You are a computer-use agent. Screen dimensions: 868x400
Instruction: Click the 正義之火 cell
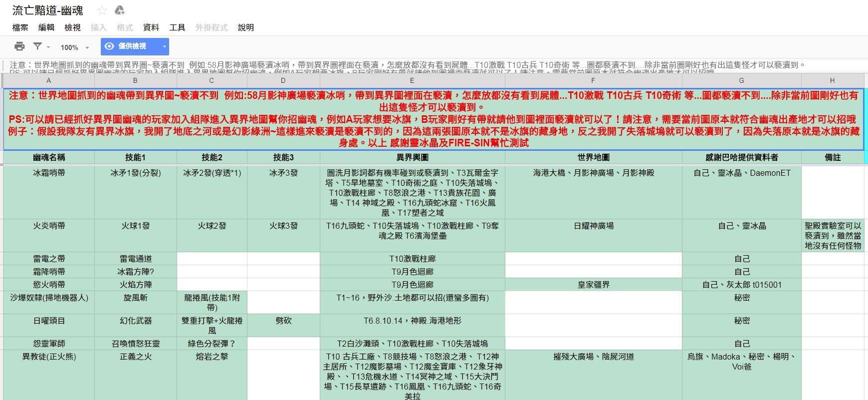pos(136,375)
